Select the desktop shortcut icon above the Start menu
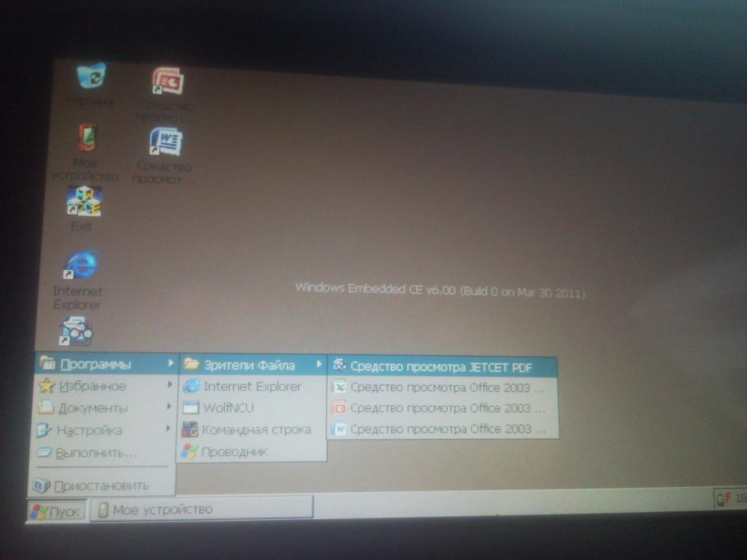 click(x=76, y=332)
